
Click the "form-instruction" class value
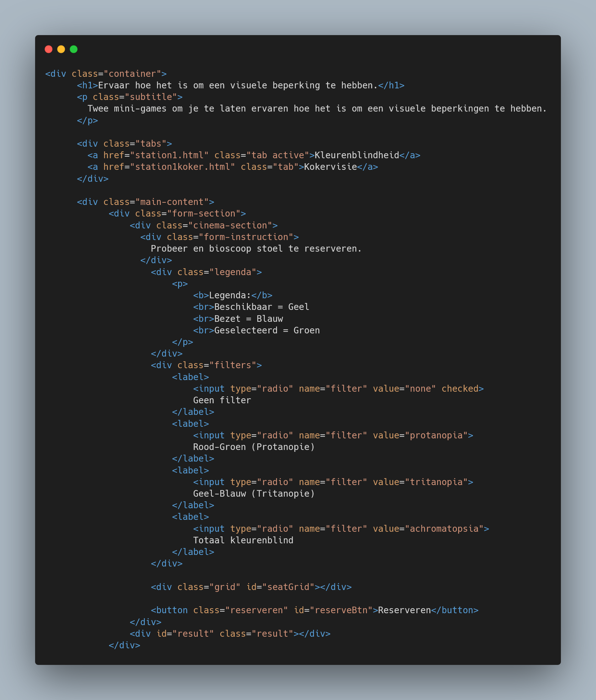246,237
